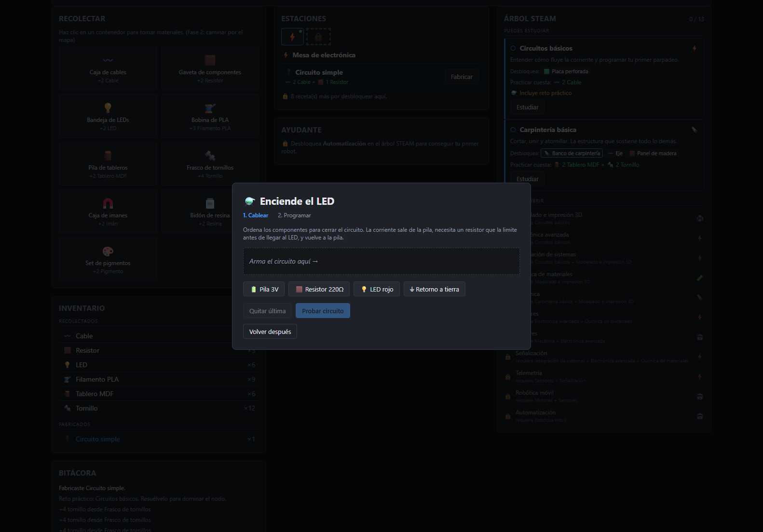Click the cap icon beside Incluye reto práctico
This screenshot has height=532, width=763.
514,93
